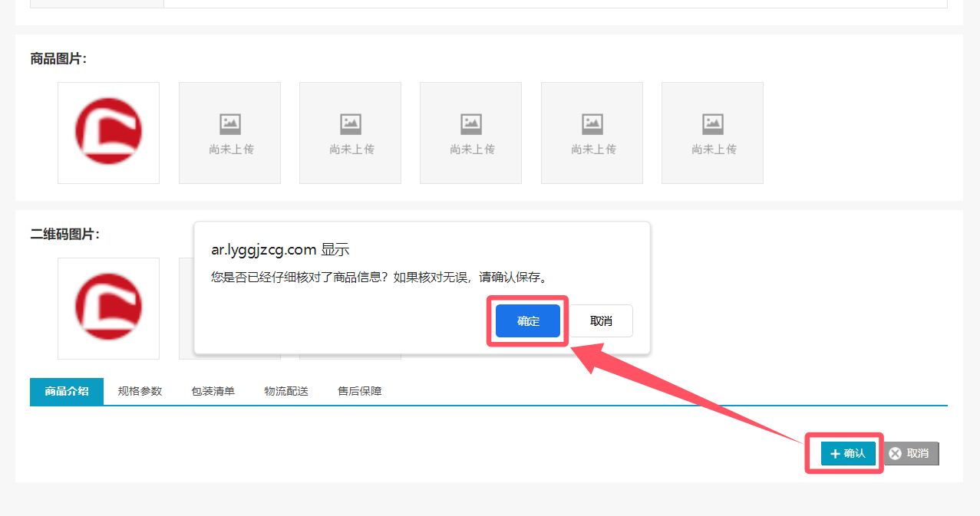This screenshot has height=516, width=980.
Task: Go to the 包装清单 tab
Action: point(213,391)
